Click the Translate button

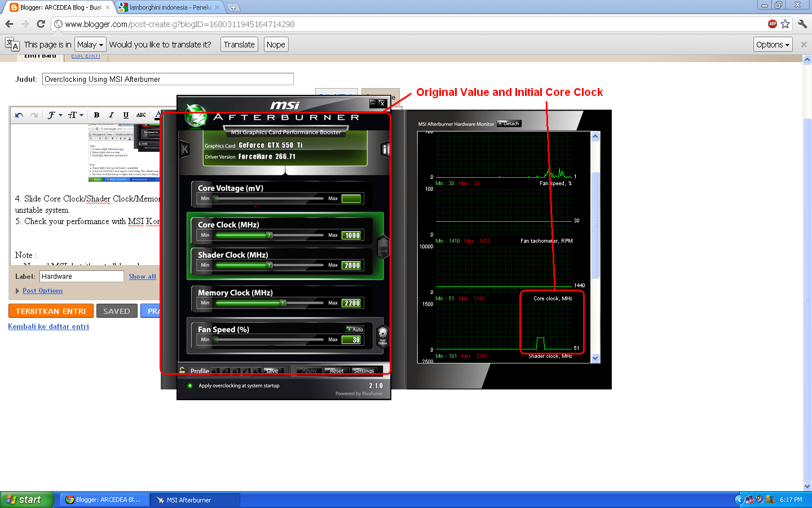point(239,45)
